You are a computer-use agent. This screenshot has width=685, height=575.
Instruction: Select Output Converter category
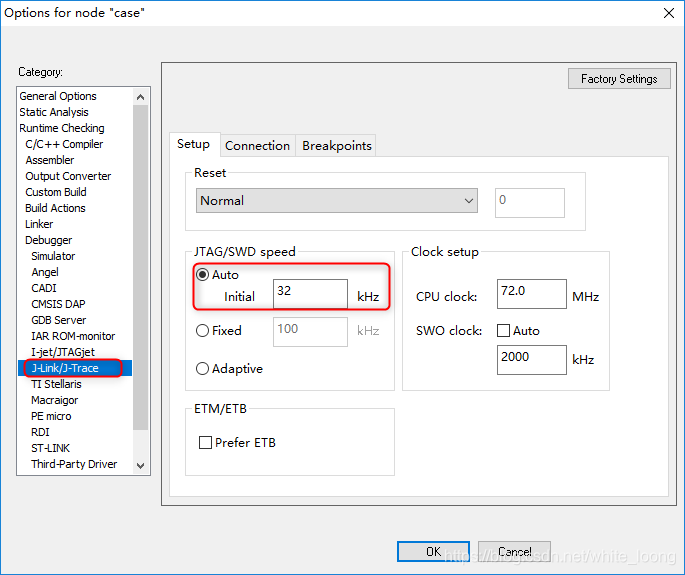pos(68,176)
